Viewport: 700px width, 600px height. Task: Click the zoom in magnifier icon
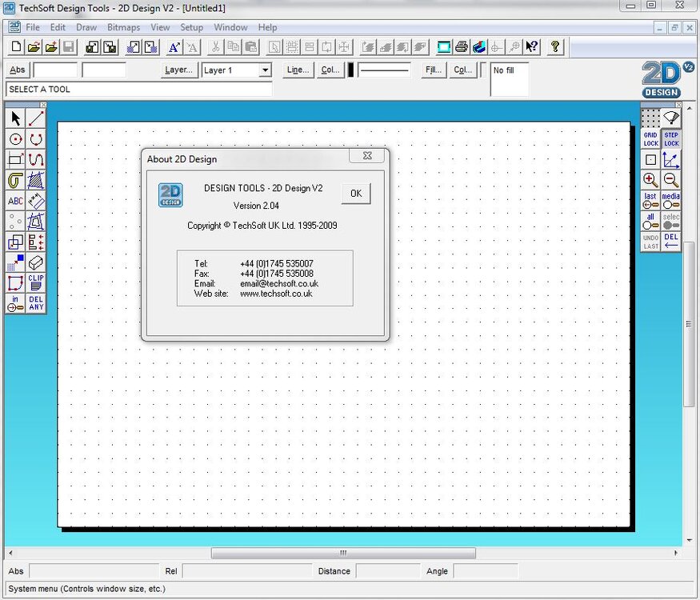click(x=650, y=180)
